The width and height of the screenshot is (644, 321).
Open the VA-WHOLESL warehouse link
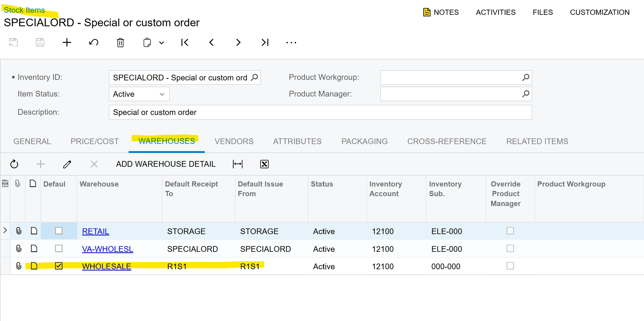[x=107, y=249]
